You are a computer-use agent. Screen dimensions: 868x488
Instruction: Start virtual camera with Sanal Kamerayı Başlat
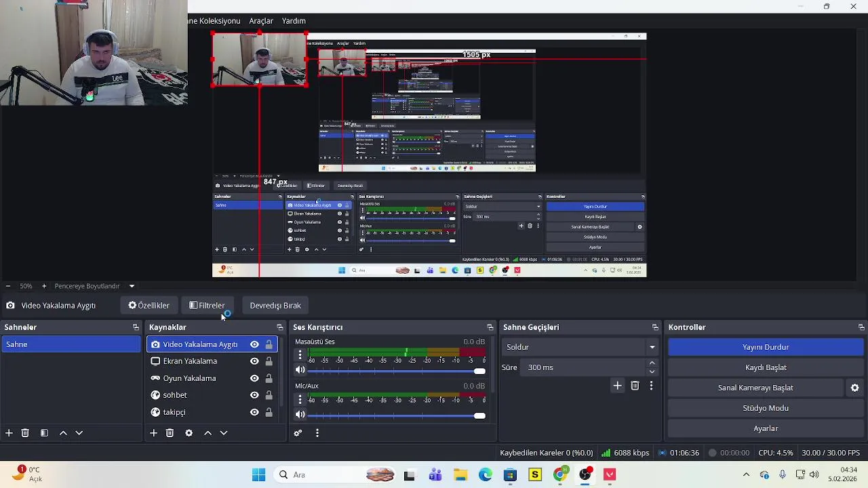pyautogui.click(x=755, y=388)
